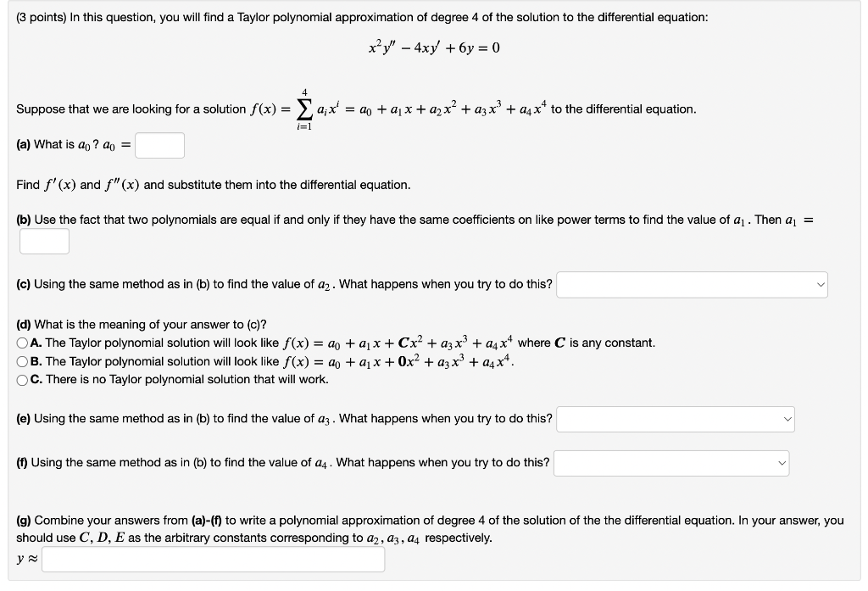The height and width of the screenshot is (591, 868).
Task: Click the empty answer box below part (b)
Action: pos(44,241)
